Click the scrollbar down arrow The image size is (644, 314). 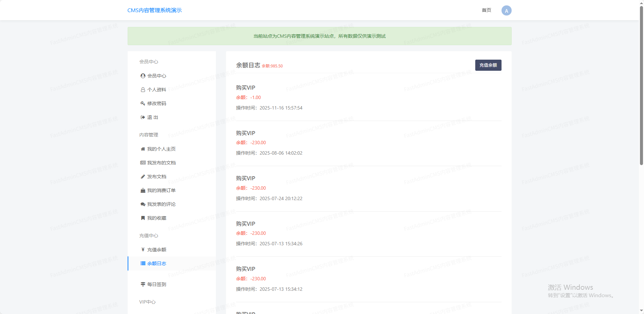click(641, 311)
